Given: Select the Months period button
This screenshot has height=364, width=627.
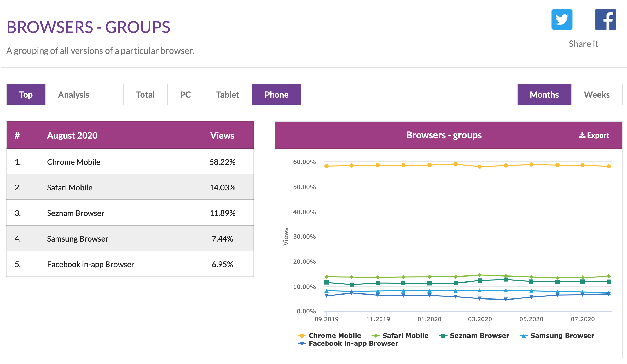Looking at the screenshot, I should [544, 95].
